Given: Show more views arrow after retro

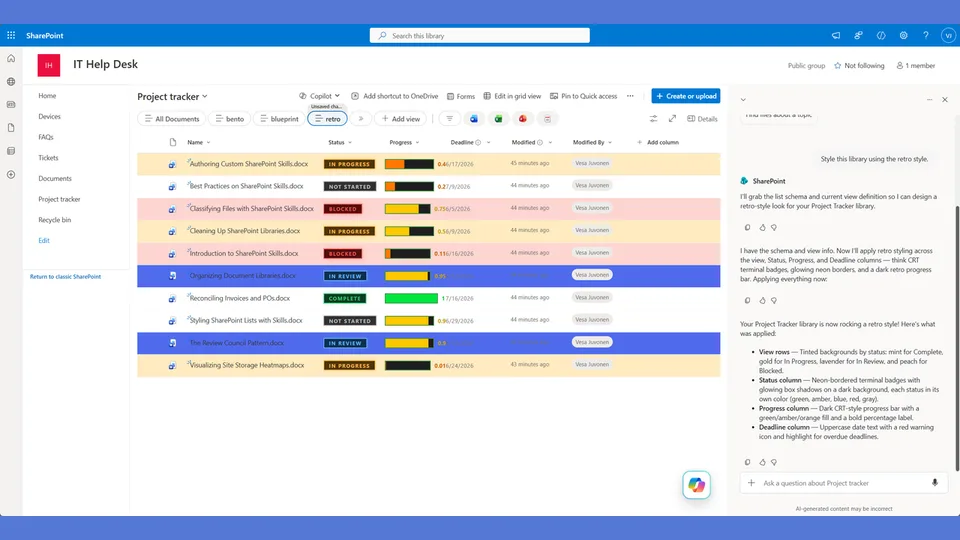Looking at the screenshot, I should (361, 119).
